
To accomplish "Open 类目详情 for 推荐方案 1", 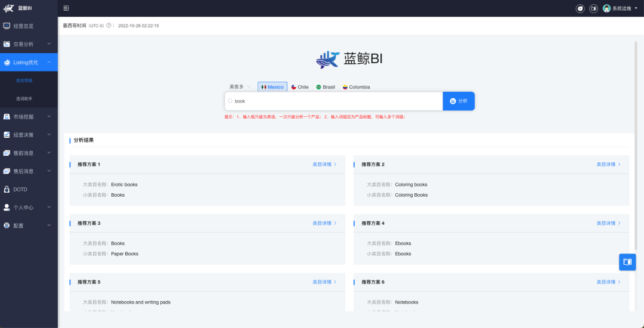I will pyautogui.click(x=324, y=164).
